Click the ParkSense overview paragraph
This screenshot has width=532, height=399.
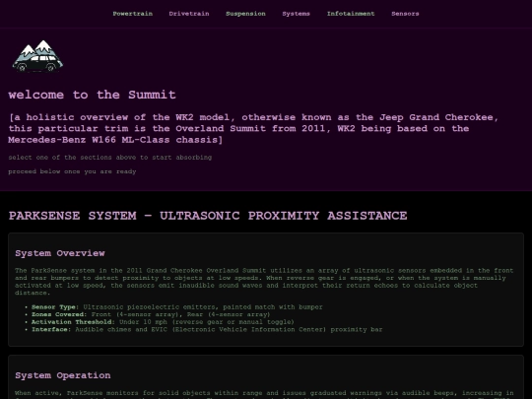pyautogui.click(x=264, y=282)
